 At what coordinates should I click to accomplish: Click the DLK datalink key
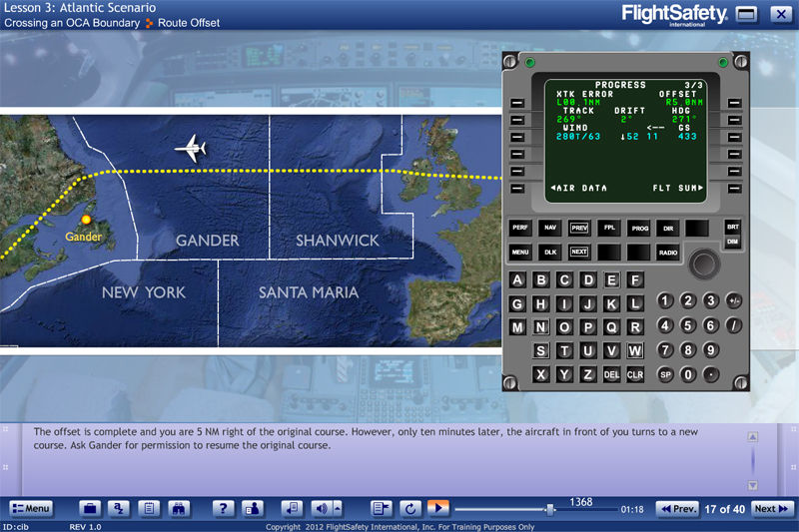click(550, 252)
